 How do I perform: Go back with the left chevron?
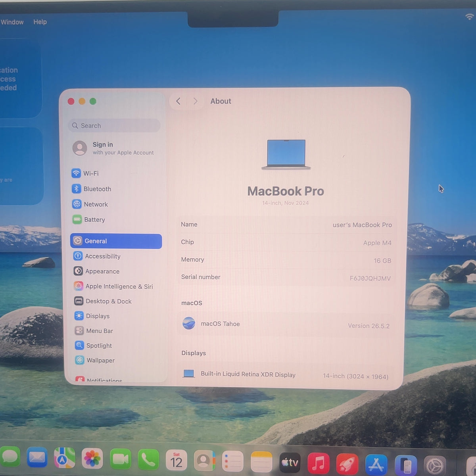pyautogui.click(x=178, y=101)
